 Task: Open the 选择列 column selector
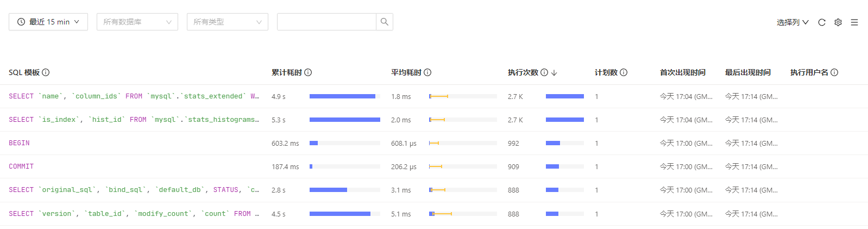pos(792,22)
